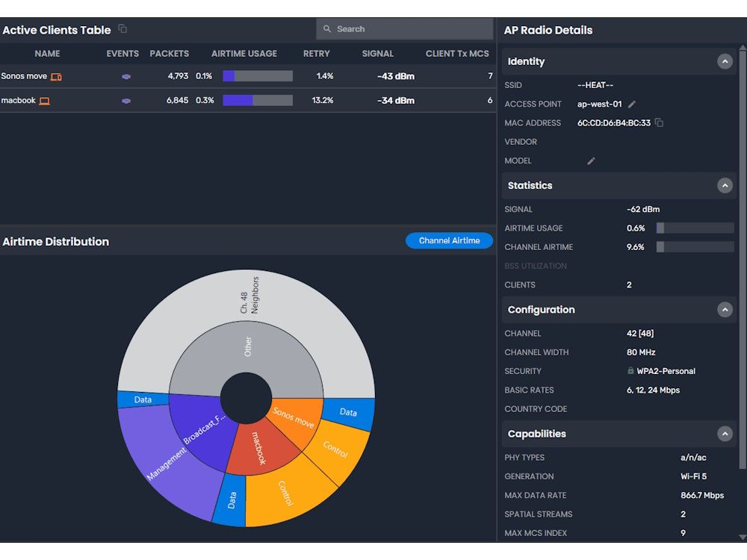This screenshot has height=560, width=747.
Task: Collapse the Identity section
Action: (725, 61)
